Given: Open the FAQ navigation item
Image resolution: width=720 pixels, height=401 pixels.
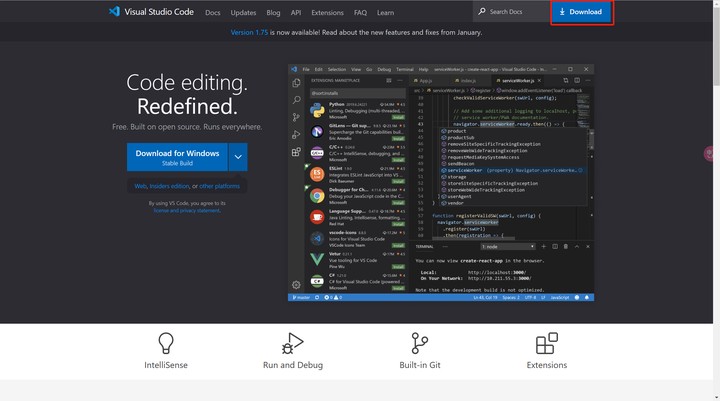Looking at the screenshot, I should click(360, 13).
